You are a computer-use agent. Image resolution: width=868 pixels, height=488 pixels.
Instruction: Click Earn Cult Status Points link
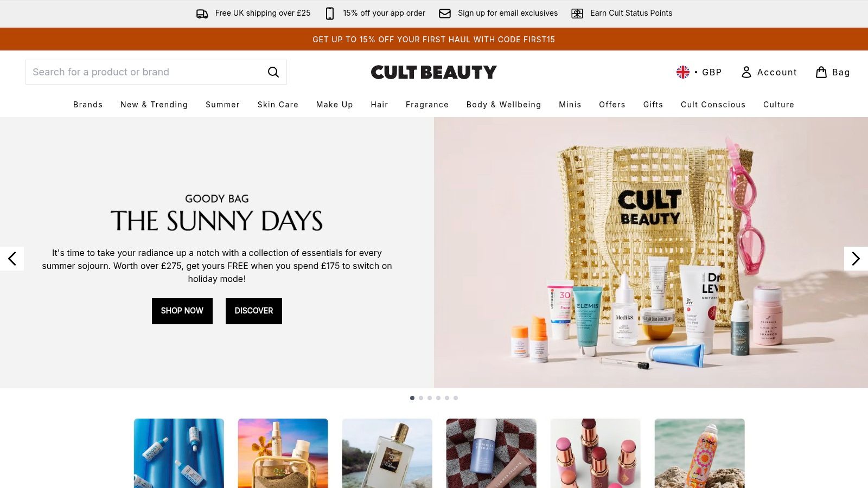631,13
